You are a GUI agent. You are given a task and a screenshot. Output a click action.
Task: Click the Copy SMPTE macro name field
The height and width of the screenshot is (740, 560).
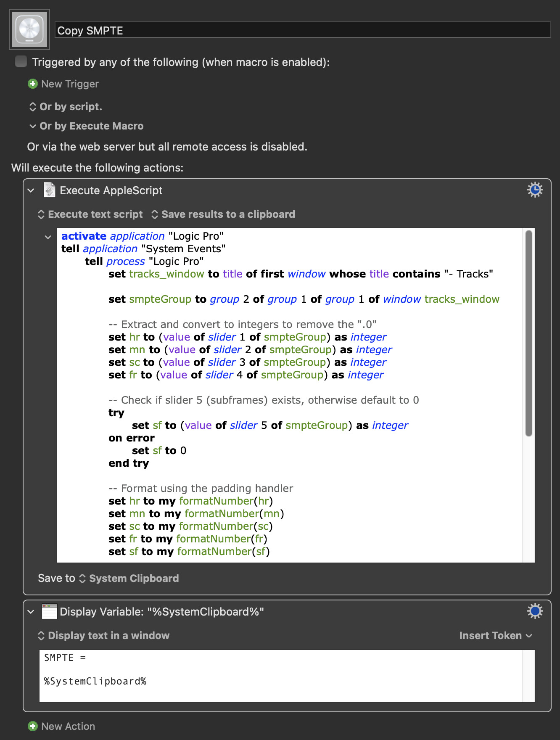[303, 30]
